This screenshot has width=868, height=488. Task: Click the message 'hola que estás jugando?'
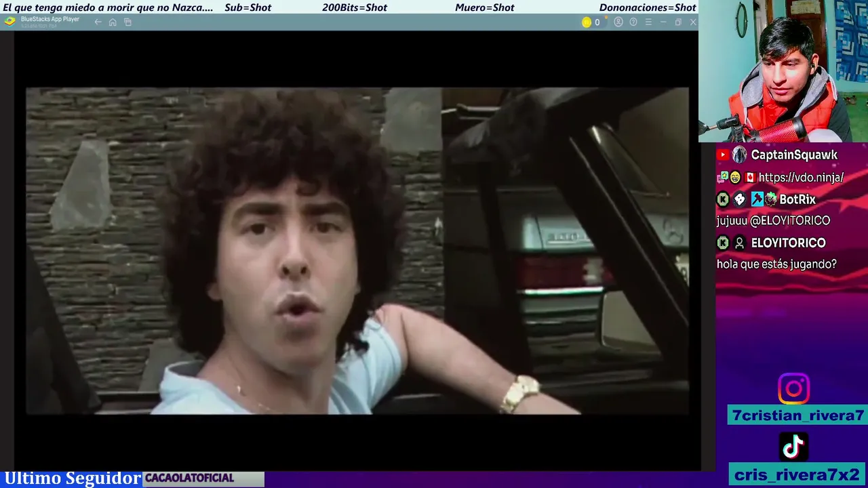tap(776, 264)
